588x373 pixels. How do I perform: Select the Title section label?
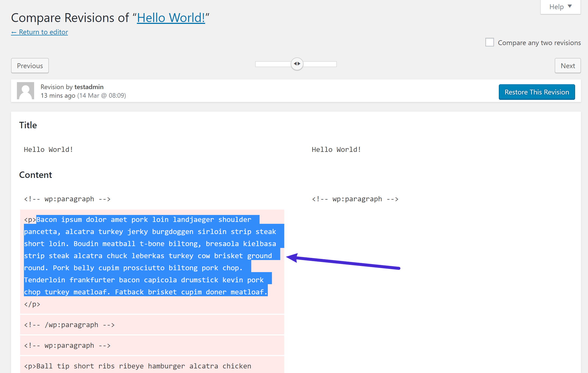[28, 125]
